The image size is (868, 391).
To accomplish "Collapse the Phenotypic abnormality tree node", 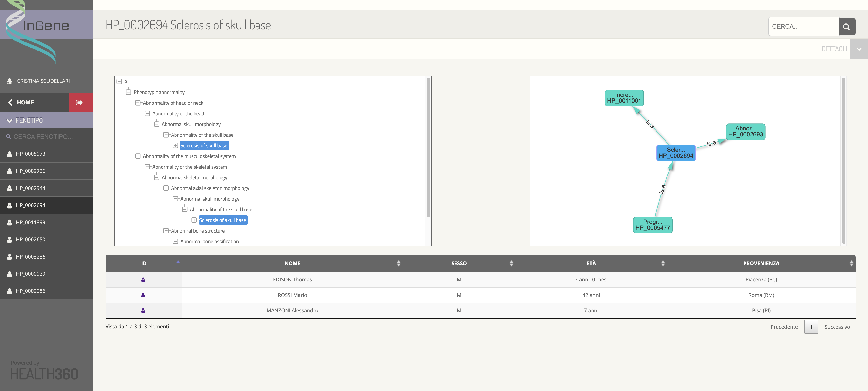I will (x=128, y=92).
